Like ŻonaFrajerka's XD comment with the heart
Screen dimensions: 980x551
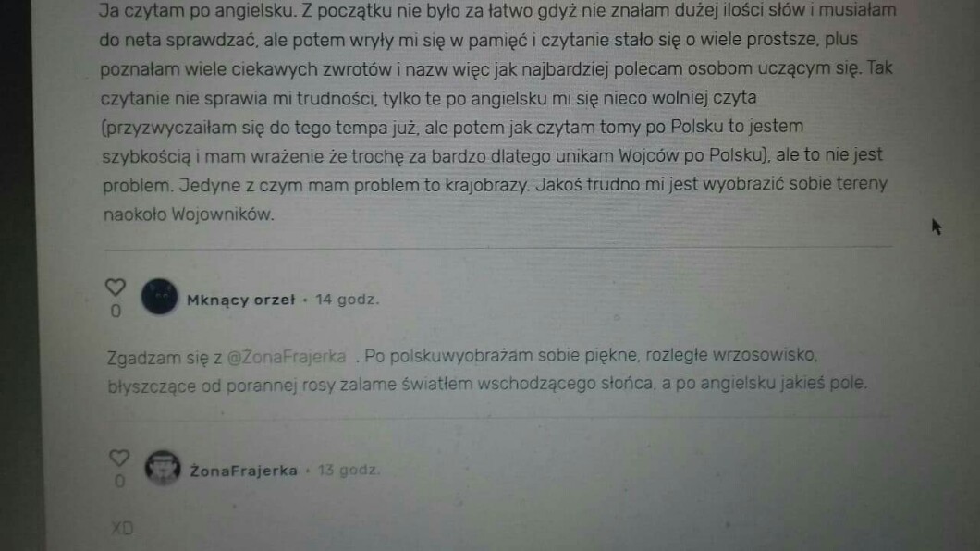[118, 458]
